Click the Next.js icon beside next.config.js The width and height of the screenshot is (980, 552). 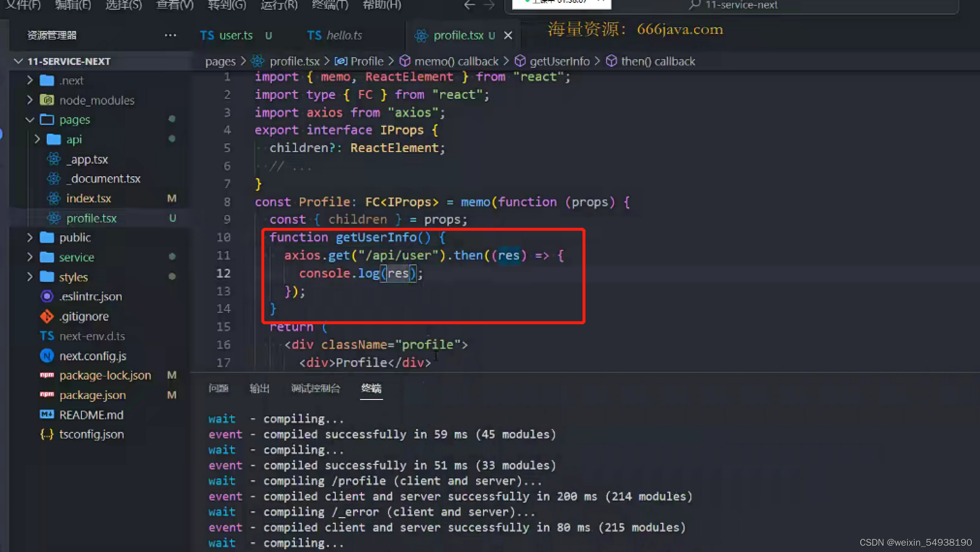[47, 356]
